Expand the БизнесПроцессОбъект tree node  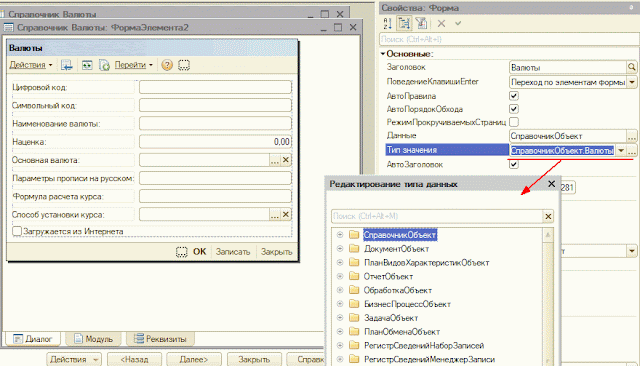point(340,304)
